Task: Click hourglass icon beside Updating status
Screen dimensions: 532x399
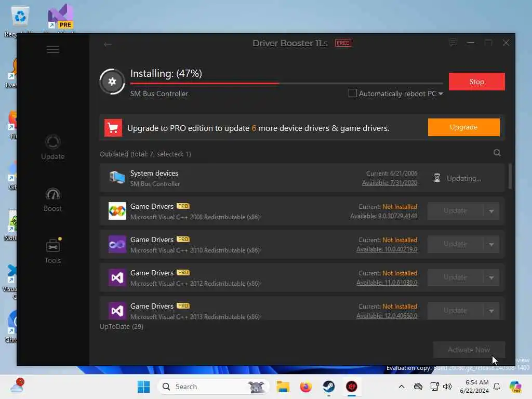Action: (x=437, y=178)
